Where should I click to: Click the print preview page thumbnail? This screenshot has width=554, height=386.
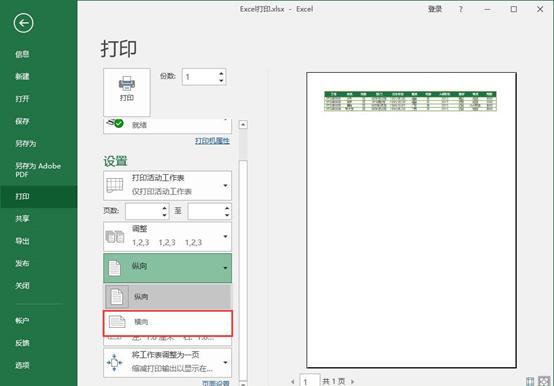pyautogui.click(x=411, y=220)
